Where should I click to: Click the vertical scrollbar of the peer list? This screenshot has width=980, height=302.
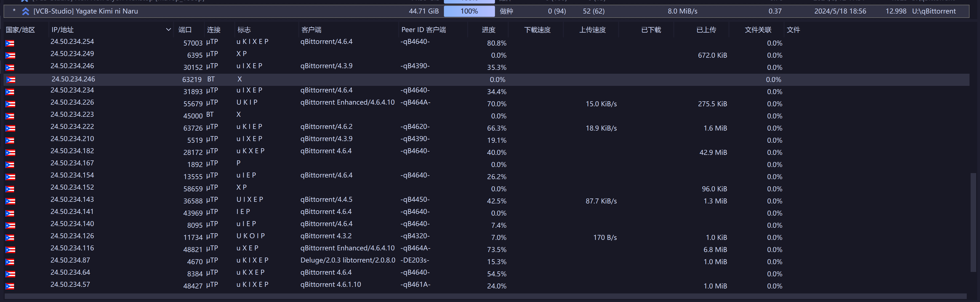[973, 223]
